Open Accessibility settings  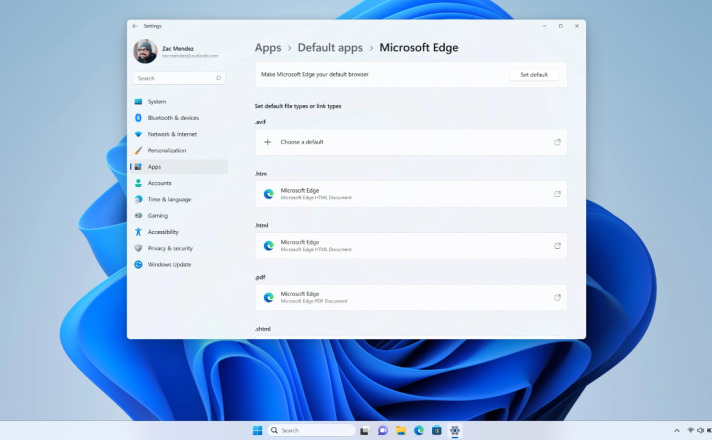179,232
